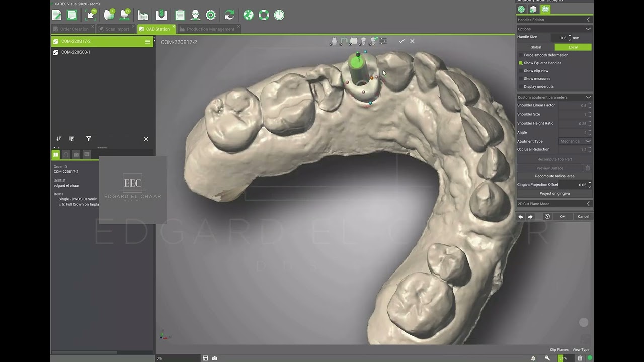Screen dimensions: 644x362
Task: Open the factory production icon
Action: point(143,15)
